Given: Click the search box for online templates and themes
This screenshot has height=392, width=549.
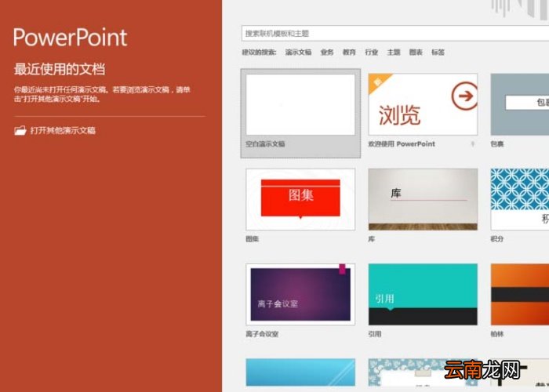Looking at the screenshot, I should coord(395,34).
